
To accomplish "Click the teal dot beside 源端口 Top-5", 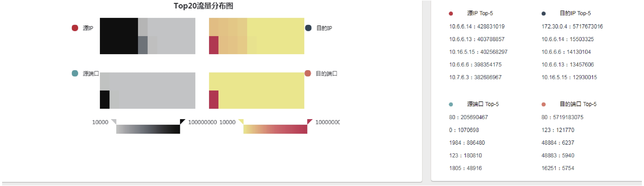I will pyautogui.click(x=451, y=104).
